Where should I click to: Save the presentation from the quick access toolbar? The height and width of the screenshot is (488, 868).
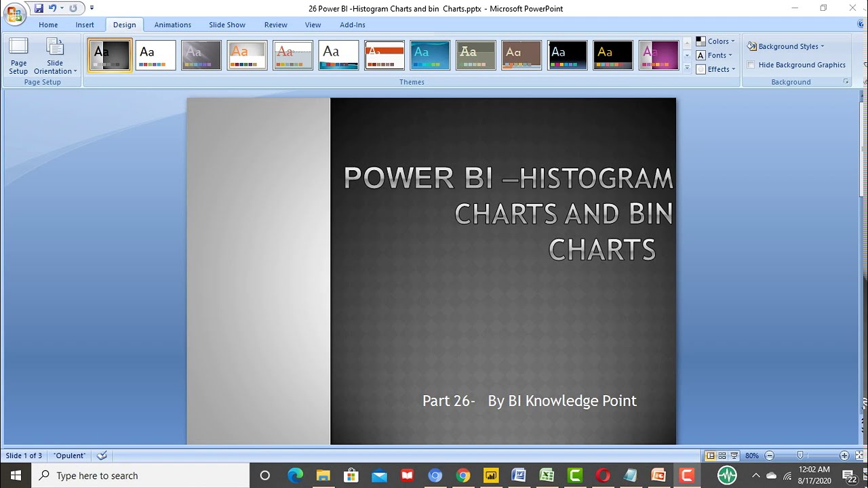pos(39,8)
